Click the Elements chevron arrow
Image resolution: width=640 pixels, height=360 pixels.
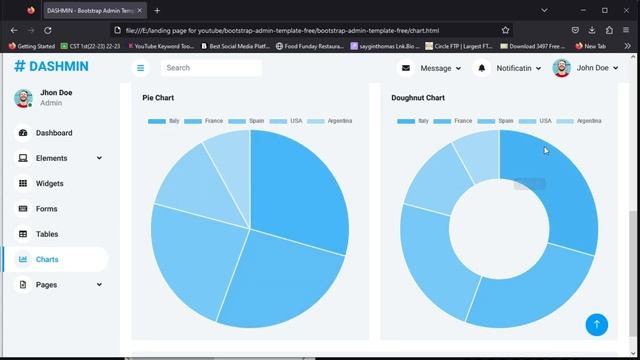99,158
